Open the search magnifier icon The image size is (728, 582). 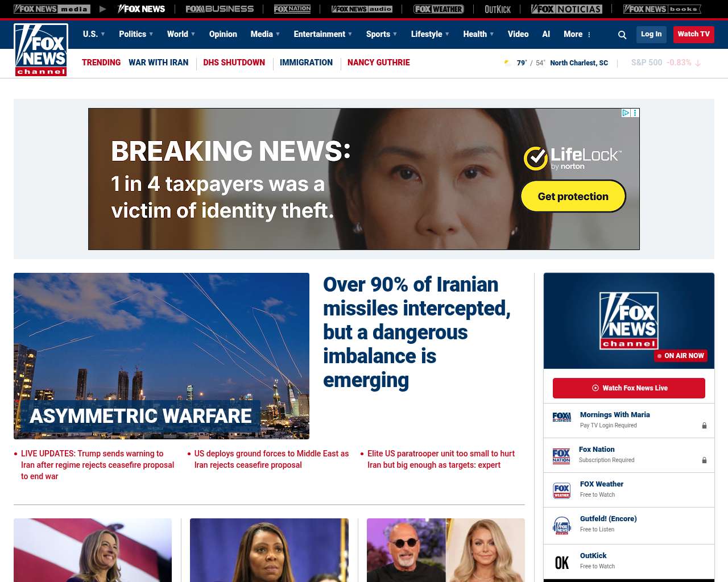622,35
